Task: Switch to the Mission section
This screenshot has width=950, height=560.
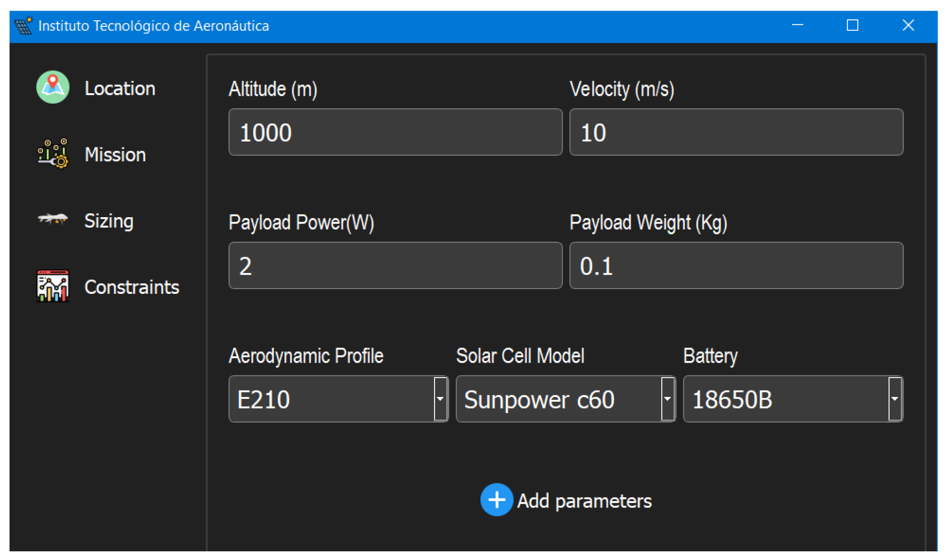Action: click(115, 154)
